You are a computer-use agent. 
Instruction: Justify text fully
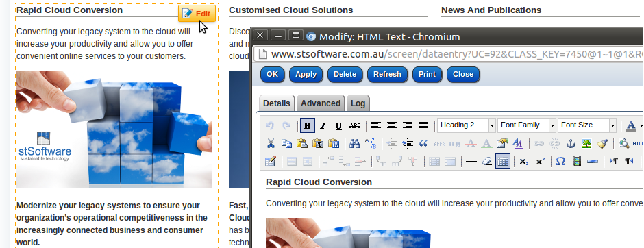pyautogui.click(x=423, y=125)
